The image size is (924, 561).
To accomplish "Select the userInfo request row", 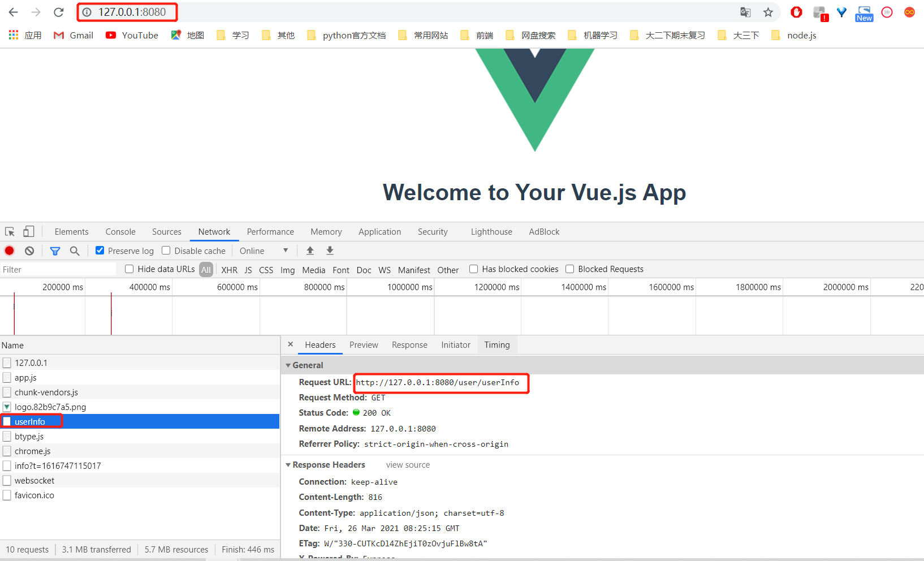I will (x=140, y=421).
